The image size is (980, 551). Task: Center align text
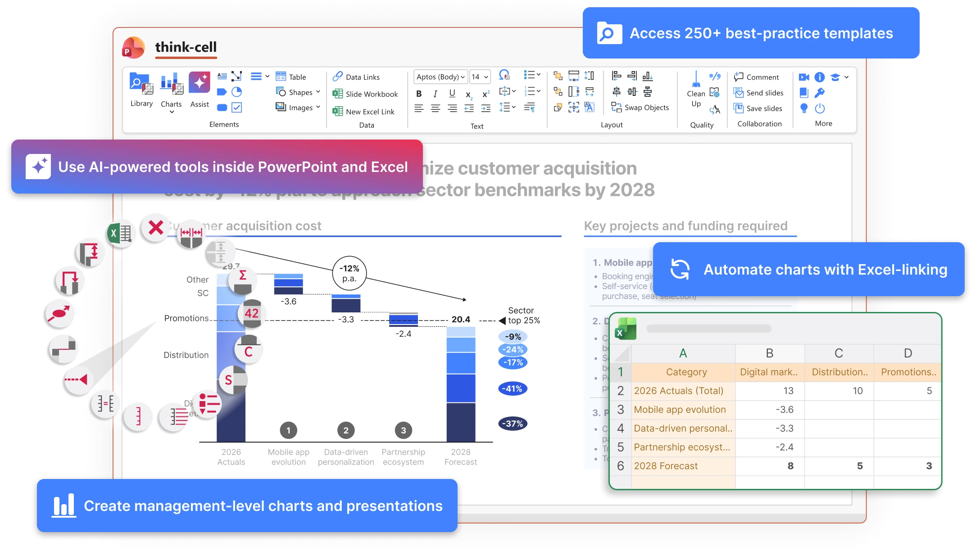(436, 108)
